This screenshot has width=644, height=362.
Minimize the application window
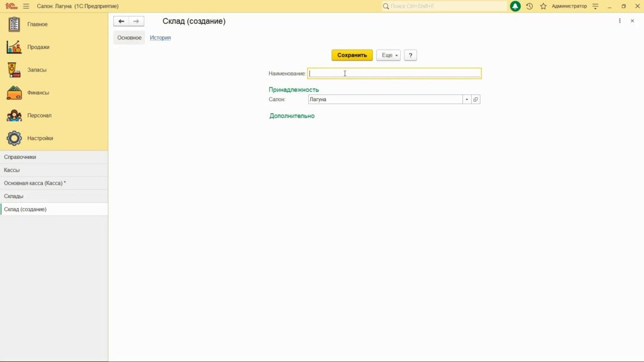click(x=609, y=6)
